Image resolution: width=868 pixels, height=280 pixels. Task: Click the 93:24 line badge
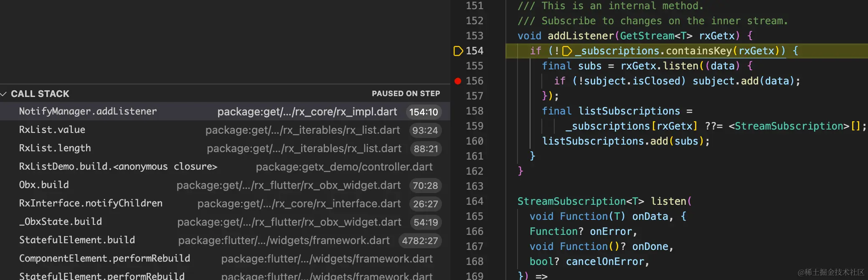click(425, 130)
